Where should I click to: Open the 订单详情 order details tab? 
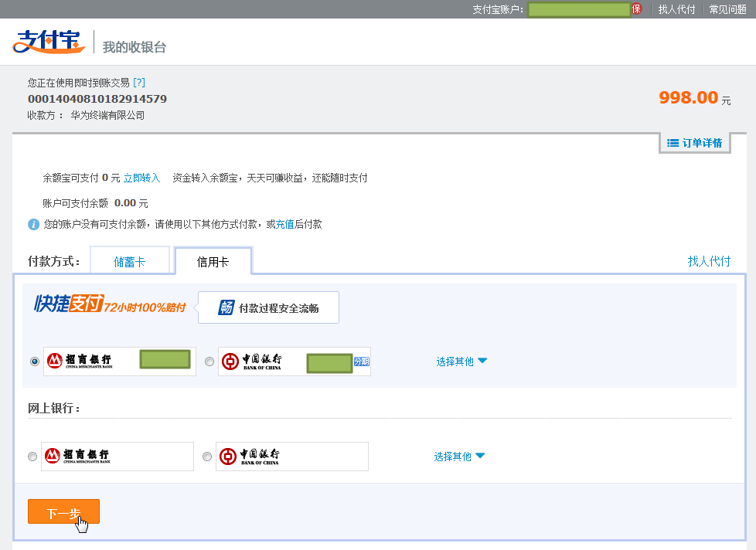tap(695, 143)
